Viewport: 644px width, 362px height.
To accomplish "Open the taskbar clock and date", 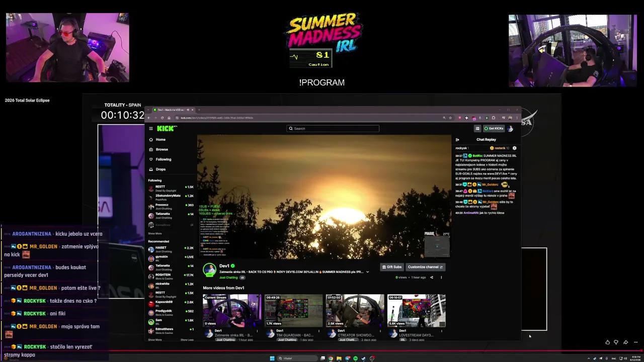I will click(636, 358).
